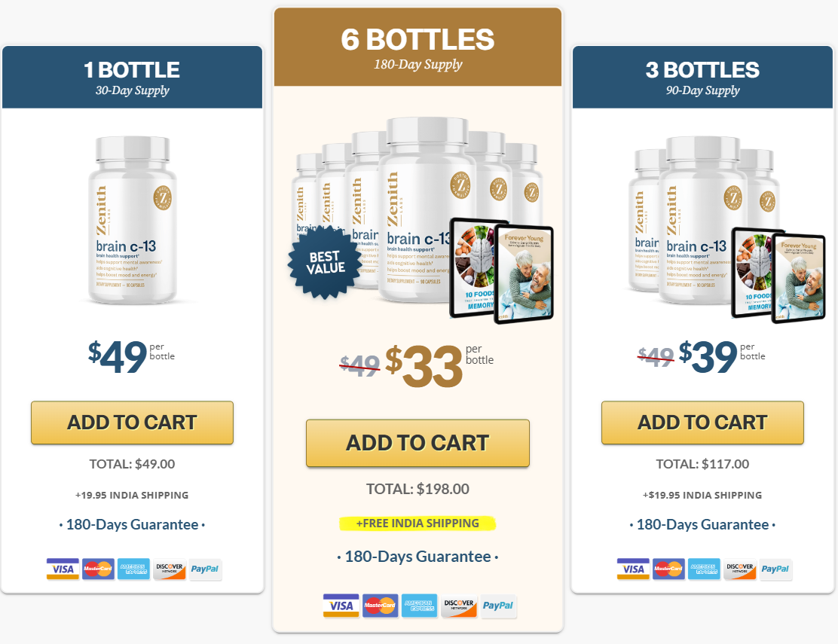Click MasterCard icon under 3 Bottles package
The width and height of the screenshot is (838, 644).
pyautogui.click(x=668, y=569)
